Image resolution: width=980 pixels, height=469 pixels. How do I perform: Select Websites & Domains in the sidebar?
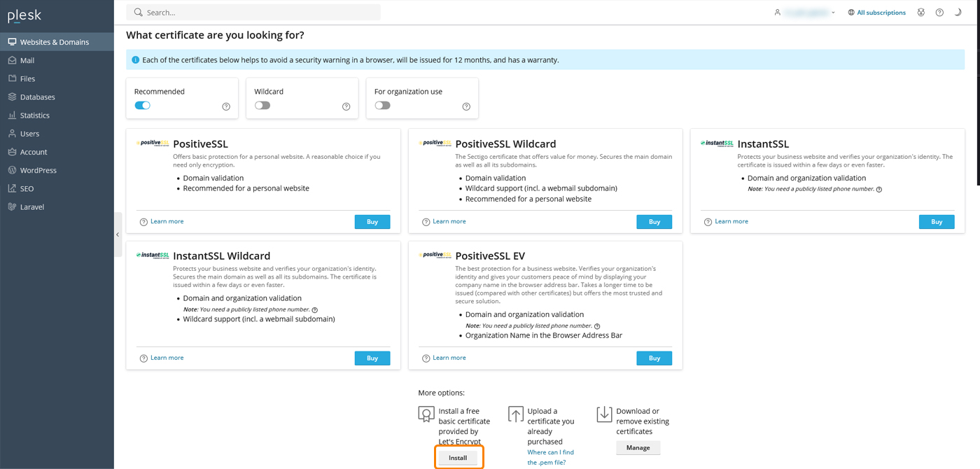pyautogui.click(x=50, y=41)
